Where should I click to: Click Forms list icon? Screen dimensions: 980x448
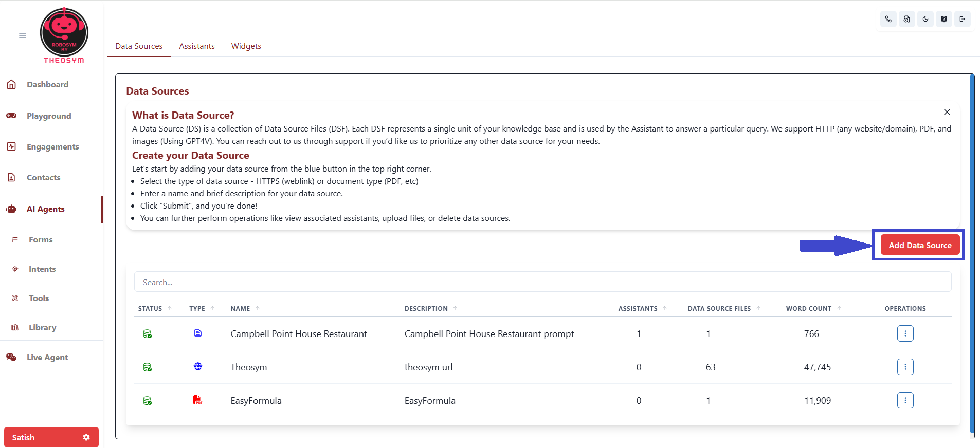point(15,239)
